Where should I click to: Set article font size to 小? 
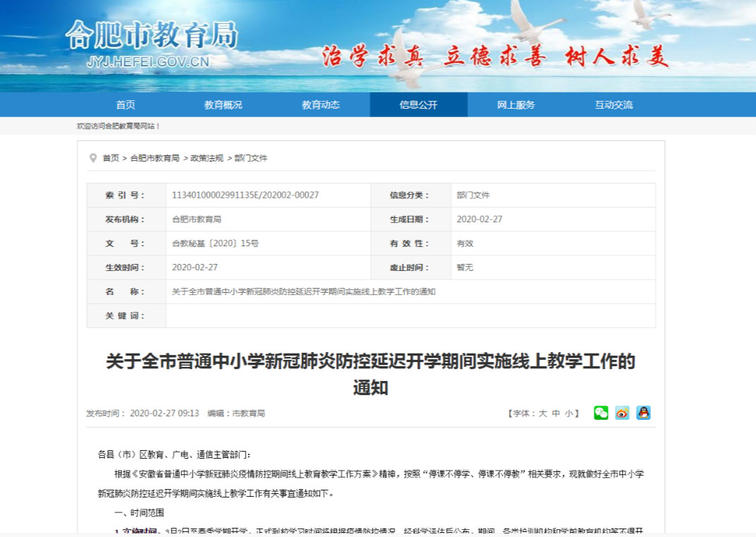click(568, 414)
